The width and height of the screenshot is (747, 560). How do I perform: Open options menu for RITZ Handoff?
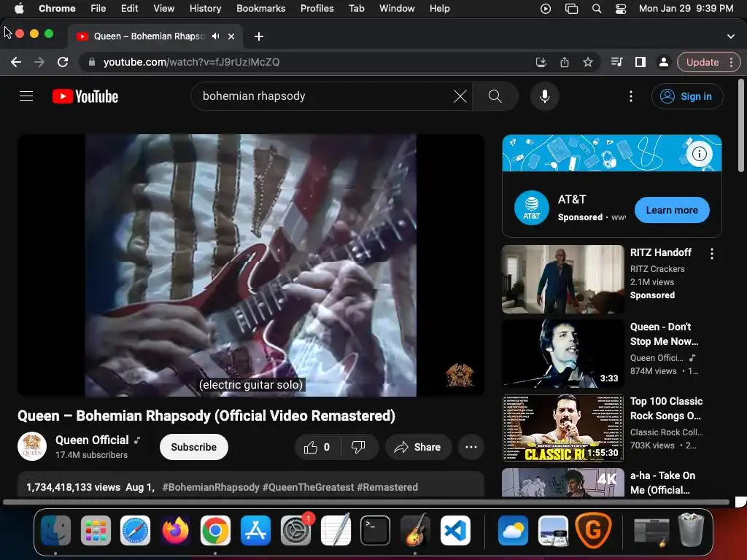click(x=712, y=254)
